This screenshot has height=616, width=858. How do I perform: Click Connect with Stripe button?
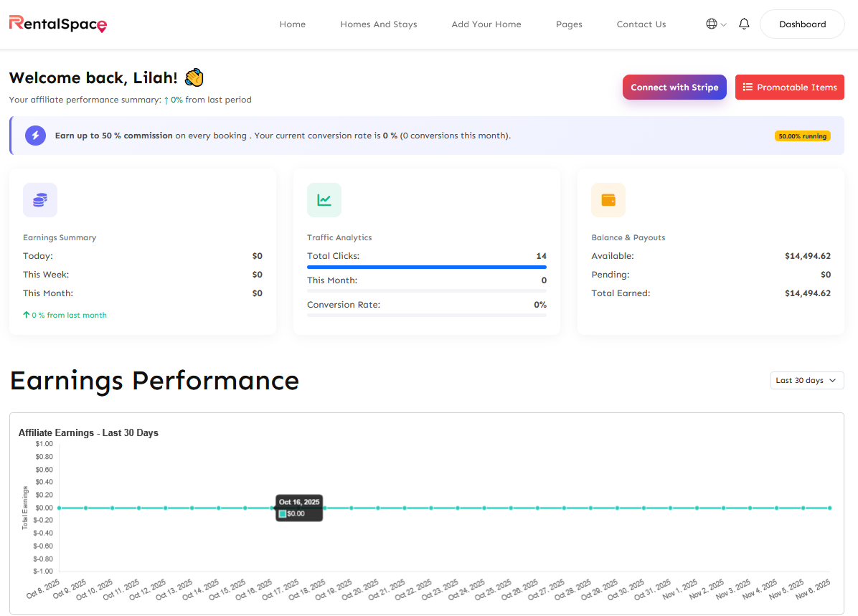pos(674,87)
